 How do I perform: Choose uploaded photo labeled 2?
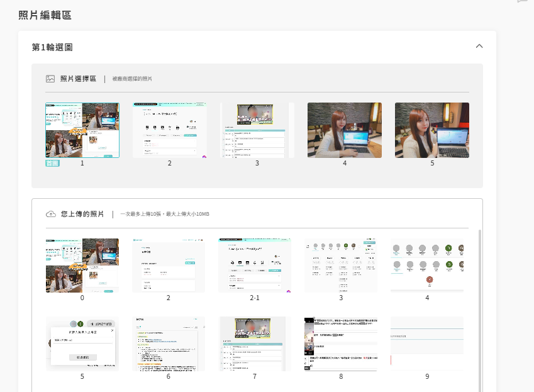pos(169,266)
